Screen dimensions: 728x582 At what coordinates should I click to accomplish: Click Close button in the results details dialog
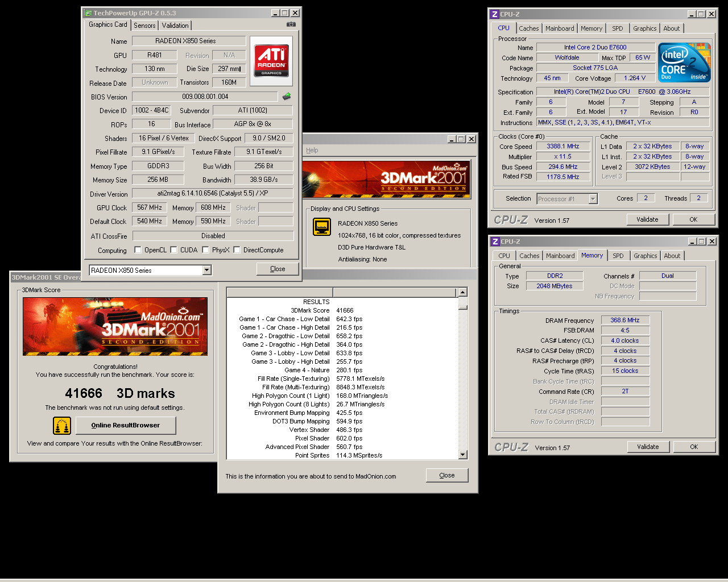click(x=447, y=475)
